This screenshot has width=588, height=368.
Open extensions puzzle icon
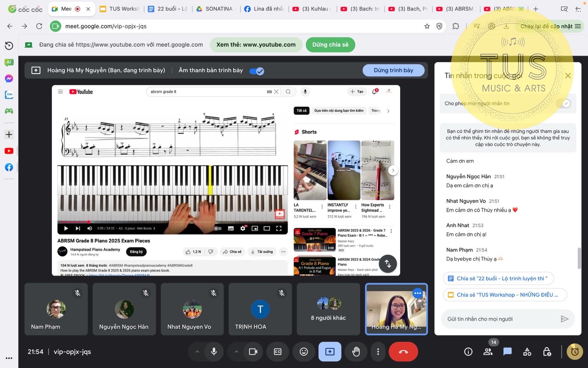[x=456, y=26]
